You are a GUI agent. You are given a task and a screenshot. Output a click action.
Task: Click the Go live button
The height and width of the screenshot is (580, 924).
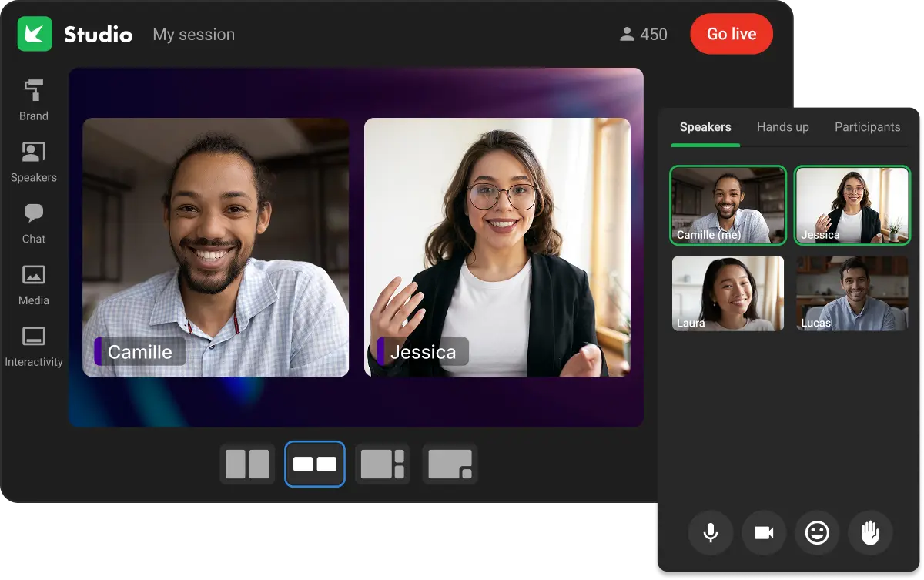pyautogui.click(x=731, y=34)
